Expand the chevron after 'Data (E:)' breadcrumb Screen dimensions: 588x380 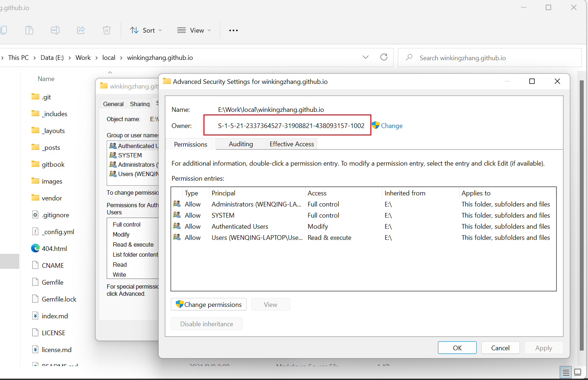point(69,58)
